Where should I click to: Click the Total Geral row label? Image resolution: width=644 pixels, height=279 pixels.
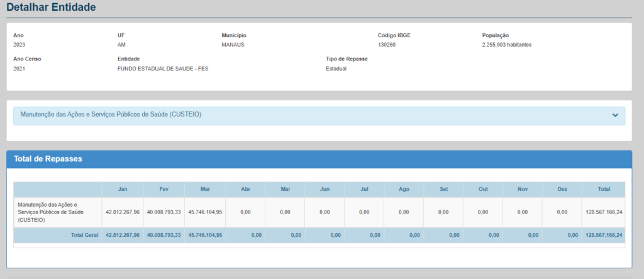tap(85, 235)
